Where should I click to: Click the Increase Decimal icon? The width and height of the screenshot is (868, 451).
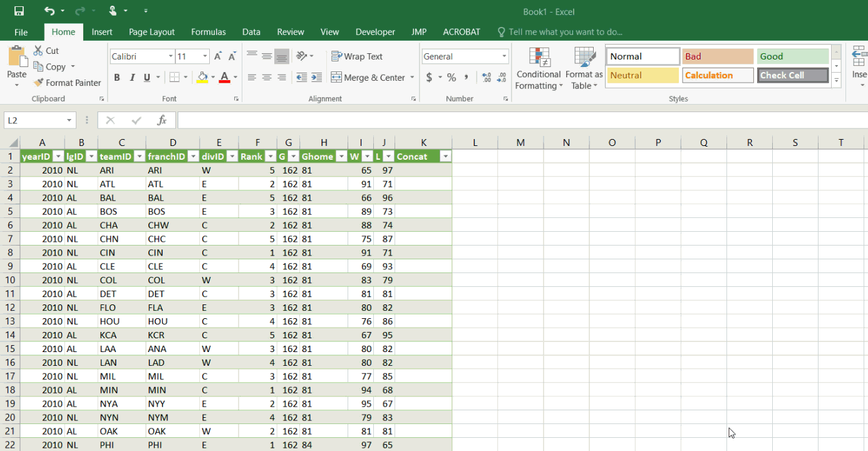coord(487,78)
